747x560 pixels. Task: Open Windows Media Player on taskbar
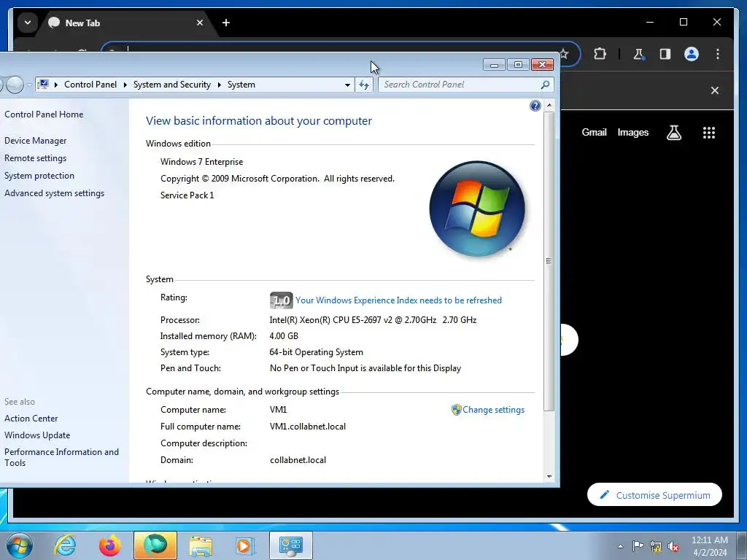point(245,545)
